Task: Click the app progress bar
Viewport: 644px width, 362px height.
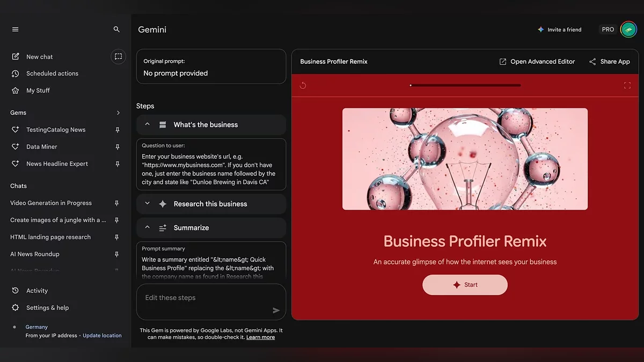Action: click(465, 85)
